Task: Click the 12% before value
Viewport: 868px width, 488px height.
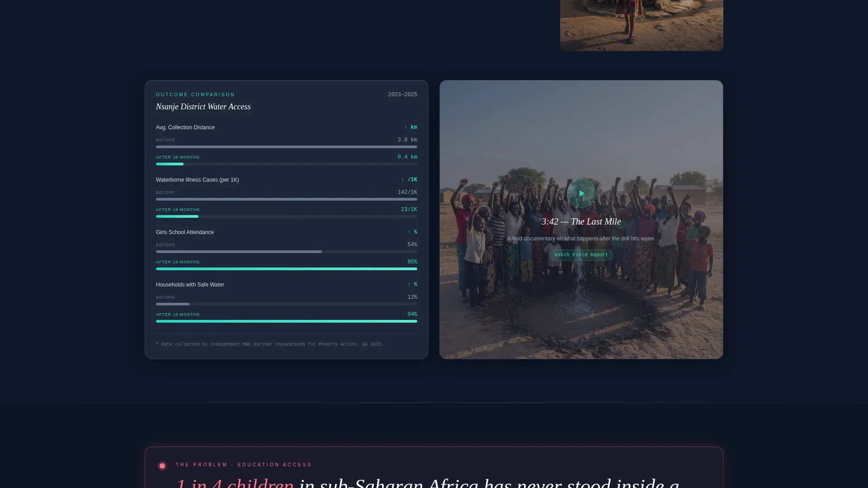Action: 412,297
